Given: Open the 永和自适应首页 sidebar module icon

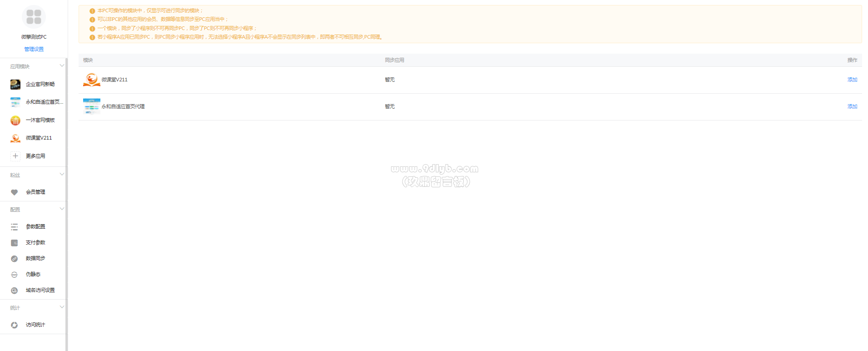Looking at the screenshot, I should pos(15,102).
